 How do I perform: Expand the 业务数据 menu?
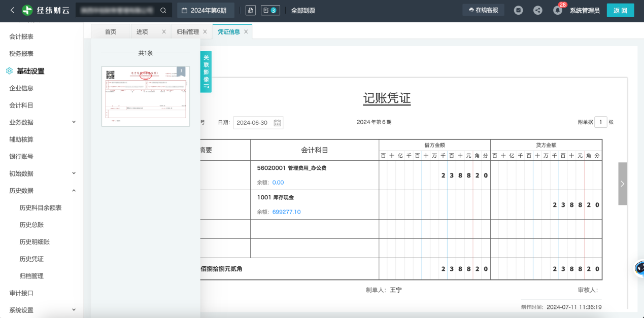[74, 122]
